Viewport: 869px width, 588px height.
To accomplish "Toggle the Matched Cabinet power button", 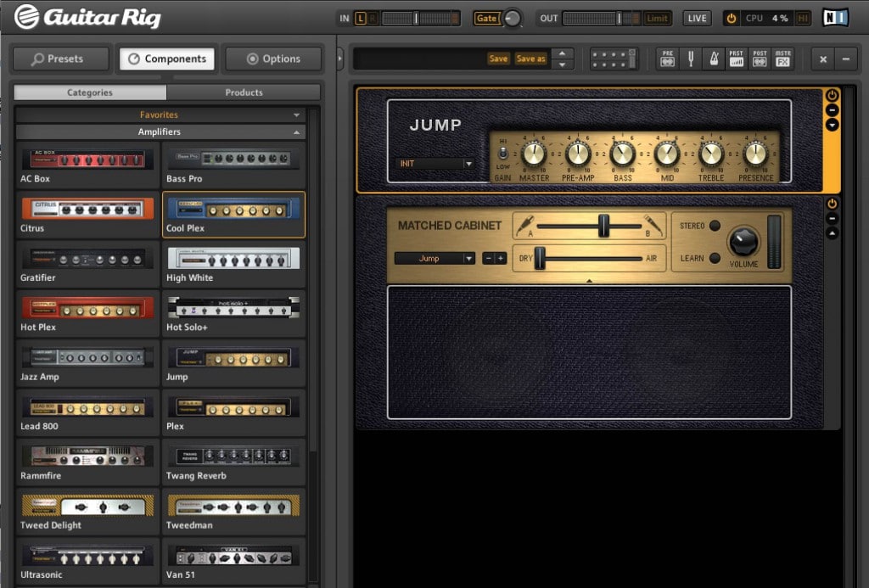I will [x=832, y=204].
